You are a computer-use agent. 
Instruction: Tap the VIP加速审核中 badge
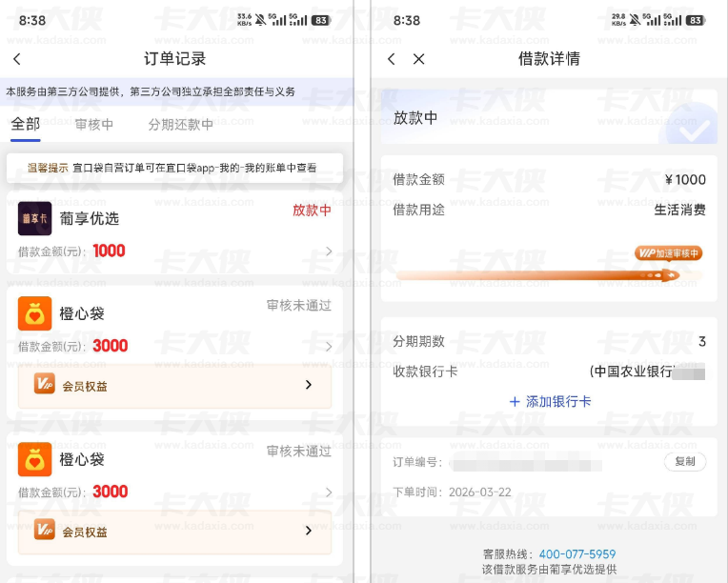click(x=668, y=253)
